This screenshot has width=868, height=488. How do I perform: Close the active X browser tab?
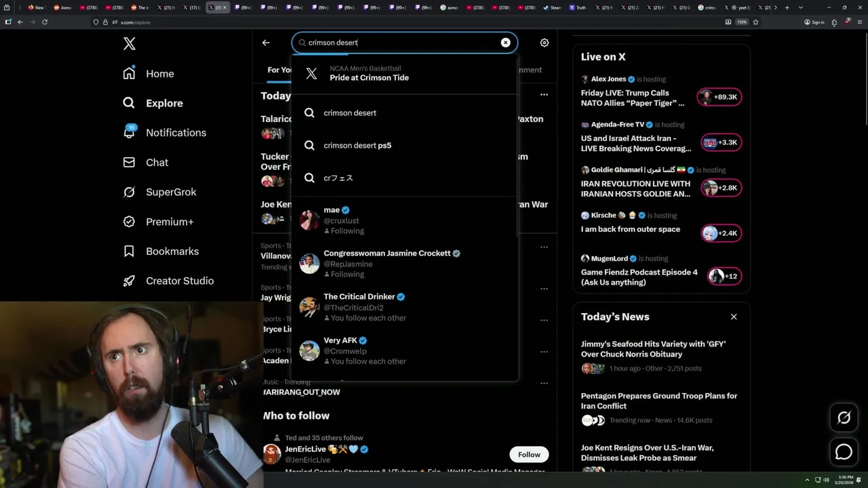[x=224, y=7]
